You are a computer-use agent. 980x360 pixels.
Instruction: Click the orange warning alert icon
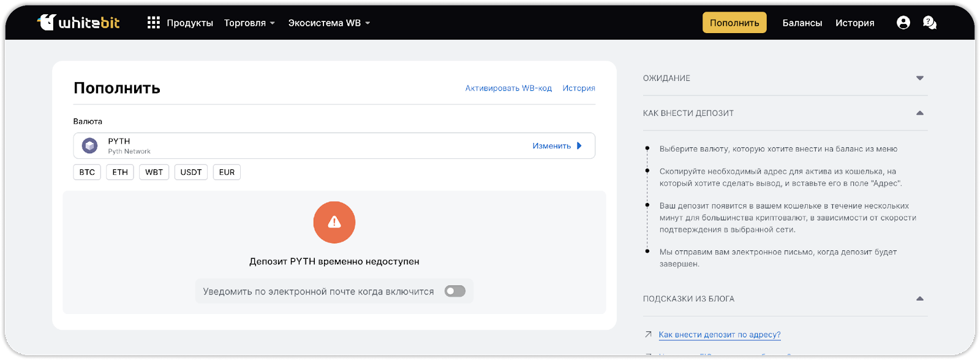tap(334, 222)
